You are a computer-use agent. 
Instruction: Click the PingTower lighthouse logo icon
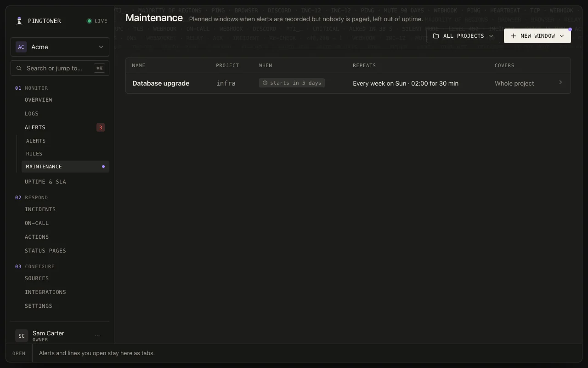pos(19,21)
